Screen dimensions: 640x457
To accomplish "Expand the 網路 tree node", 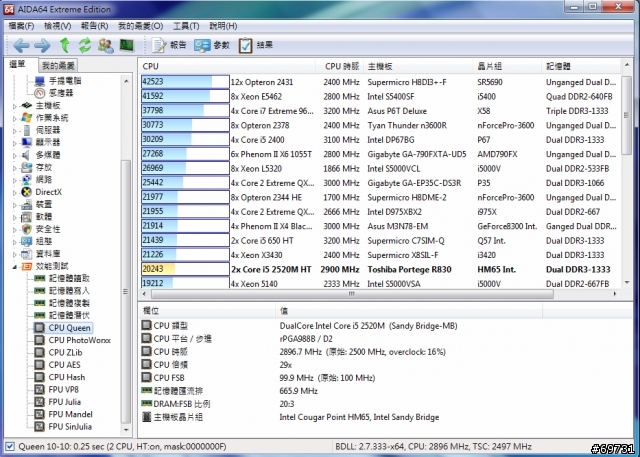I will (15, 180).
